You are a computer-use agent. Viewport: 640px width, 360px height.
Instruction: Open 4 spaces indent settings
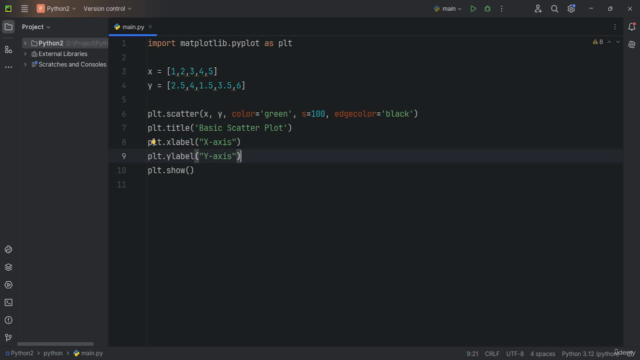tap(542, 354)
